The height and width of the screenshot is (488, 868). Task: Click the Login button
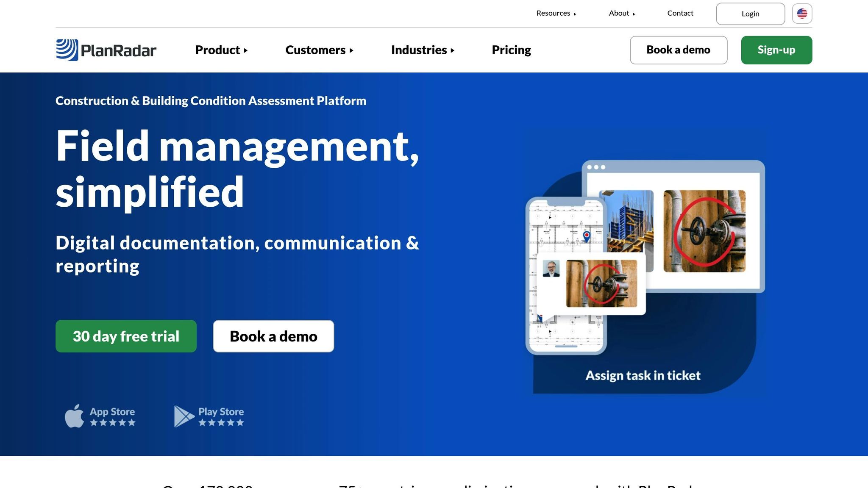click(750, 14)
